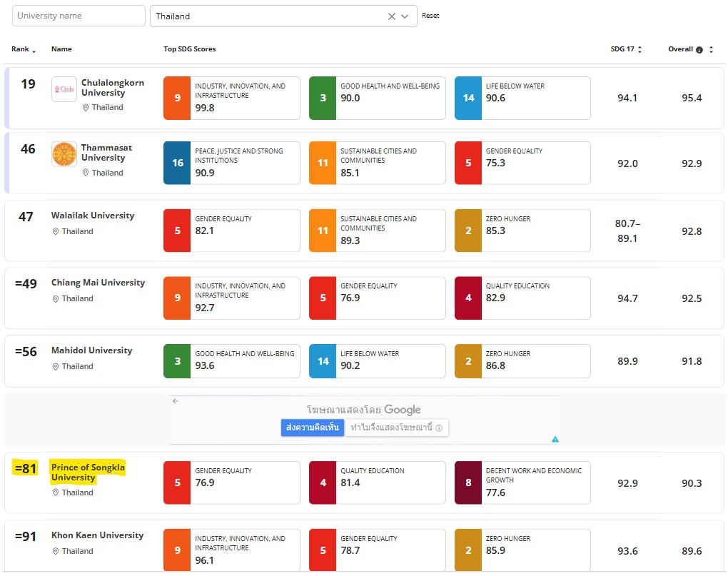
Task: Clear the Thailand country filter with X
Action: (391, 16)
